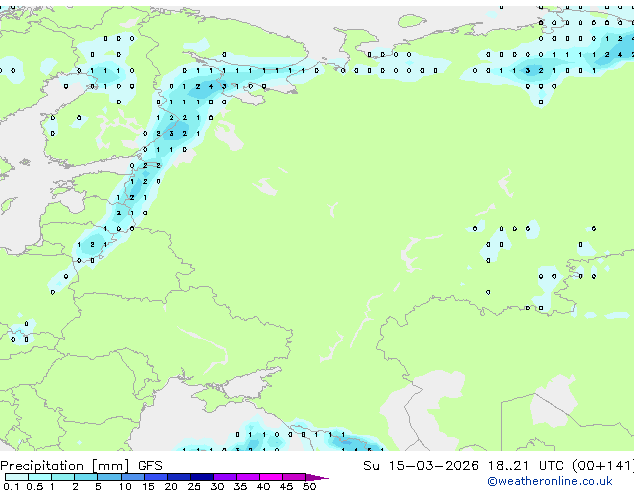Pick the legend swatch between 2 and 5

(86, 477)
